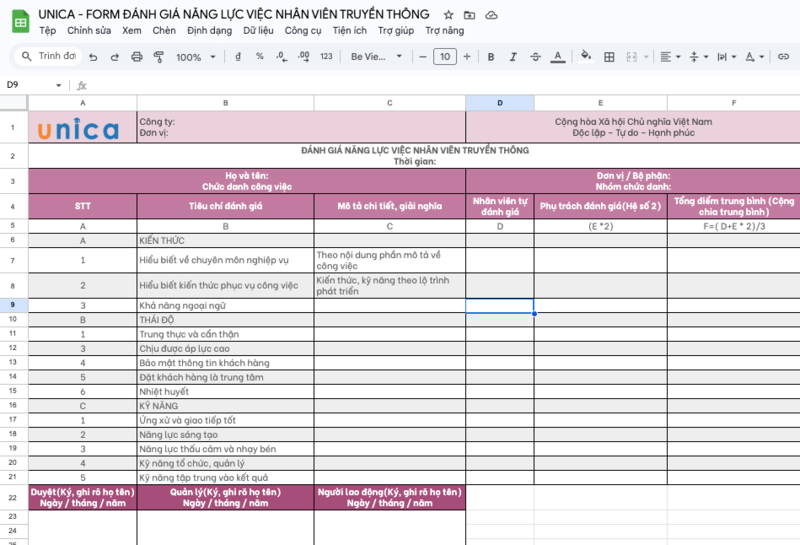
Task: Select cell 'Năng lực sáng tạo'
Action: coord(226,435)
